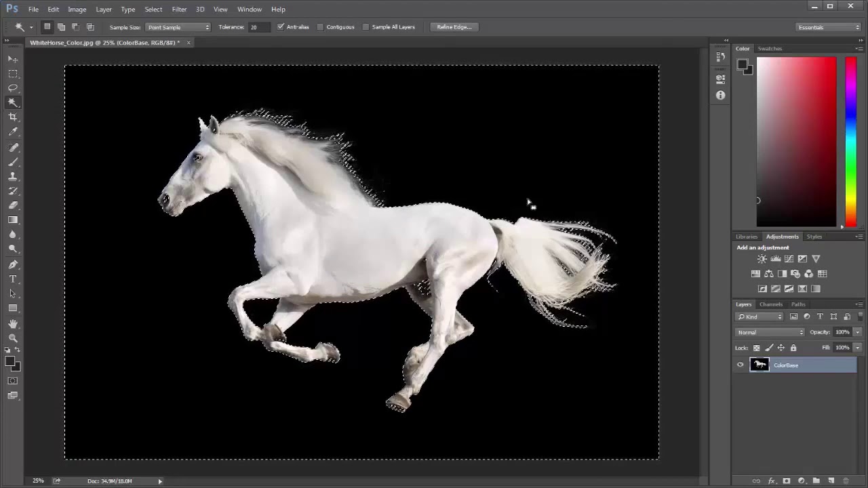Open the Layers panel options menu
The height and width of the screenshot is (488, 868).
point(859,304)
